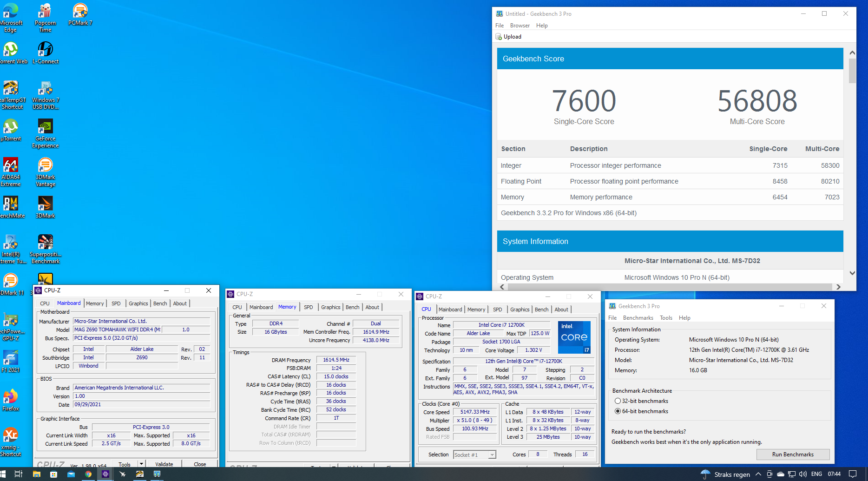
Task: Click Chrome icon on taskbar
Action: [88, 474]
